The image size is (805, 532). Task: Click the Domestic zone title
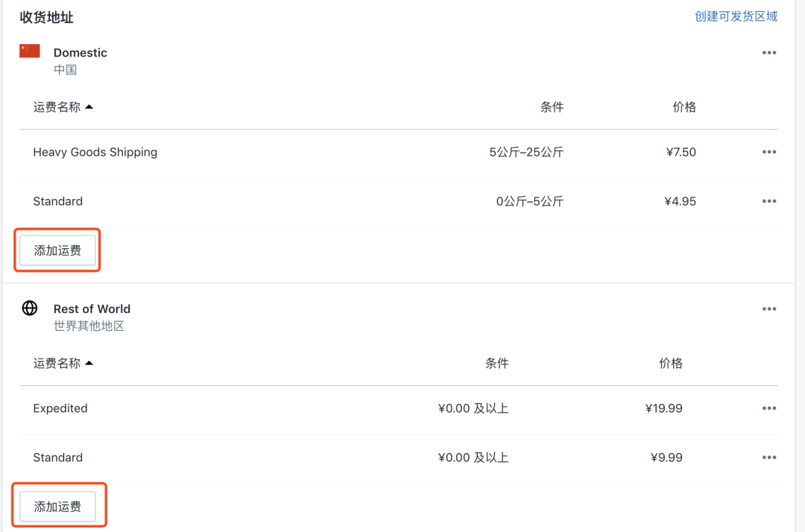pyautogui.click(x=80, y=53)
